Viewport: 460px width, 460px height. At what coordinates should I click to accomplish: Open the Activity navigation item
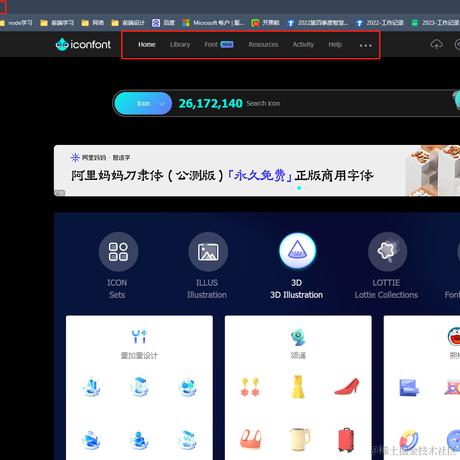coord(303,44)
